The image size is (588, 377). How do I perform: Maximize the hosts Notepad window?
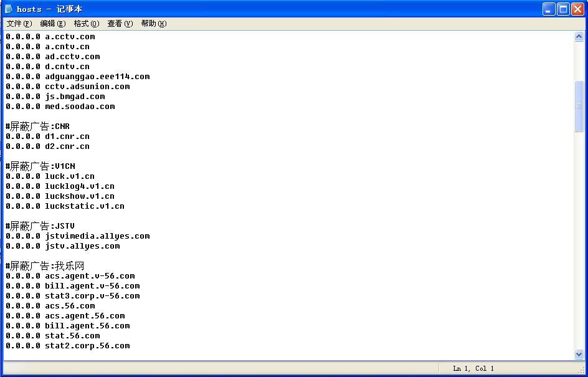[x=563, y=9]
